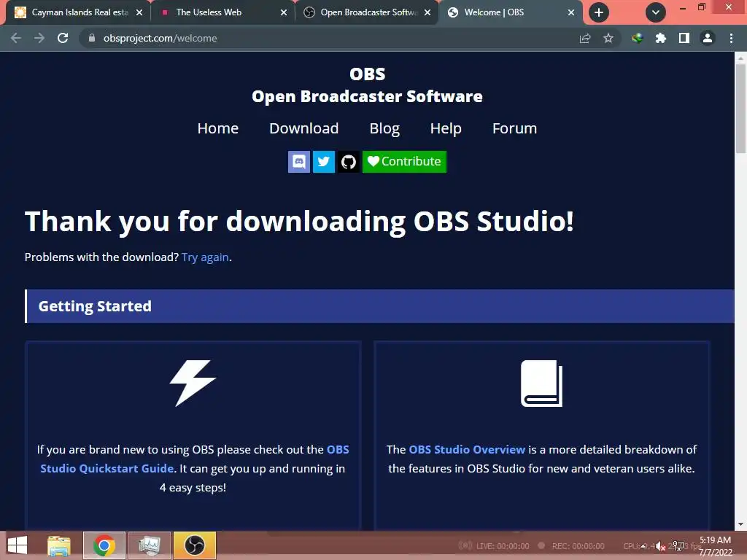Open the taskbar clock and date
747x560 pixels.
(x=715, y=546)
